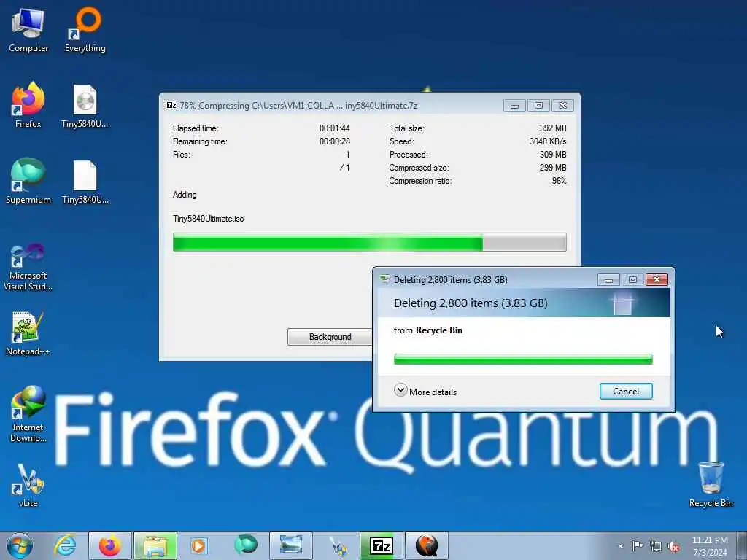Image resolution: width=747 pixels, height=560 pixels.
Task: Select the vLite desktop shortcut
Action: 28,485
